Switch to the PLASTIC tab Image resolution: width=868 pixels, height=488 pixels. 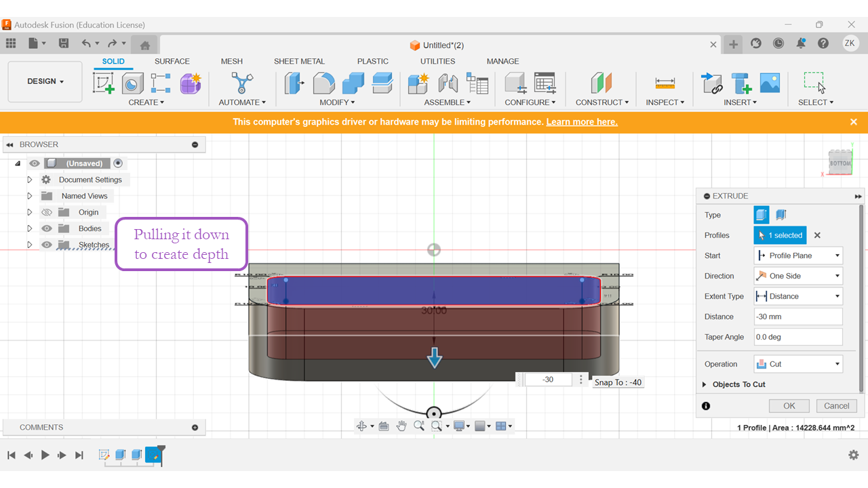click(373, 61)
